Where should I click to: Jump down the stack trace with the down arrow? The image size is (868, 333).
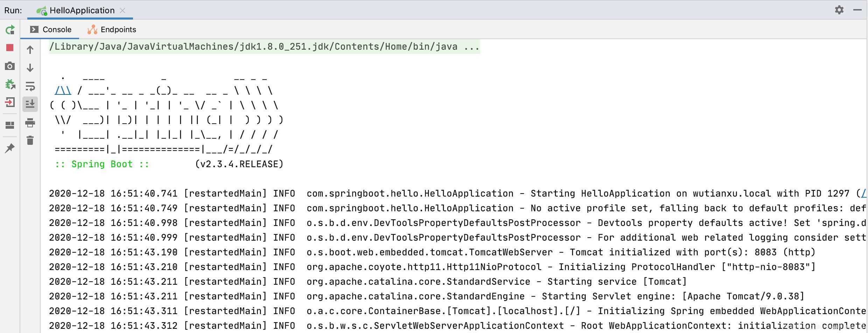coord(30,68)
